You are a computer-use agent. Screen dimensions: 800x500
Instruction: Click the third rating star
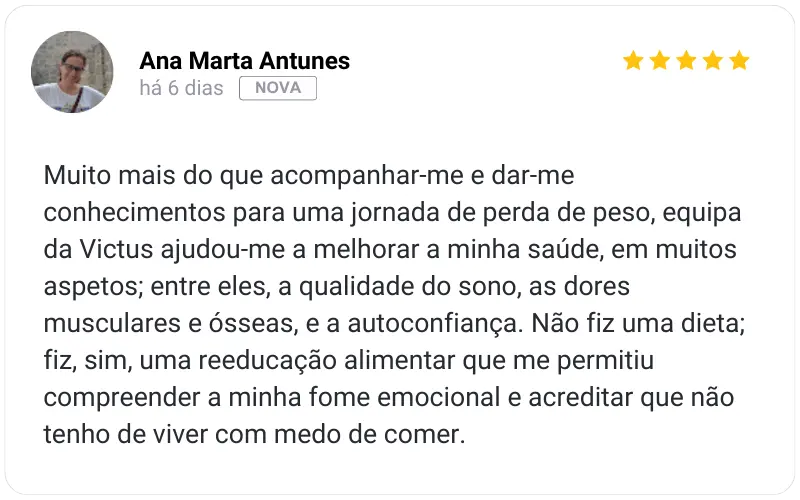pyautogui.click(x=686, y=60)
